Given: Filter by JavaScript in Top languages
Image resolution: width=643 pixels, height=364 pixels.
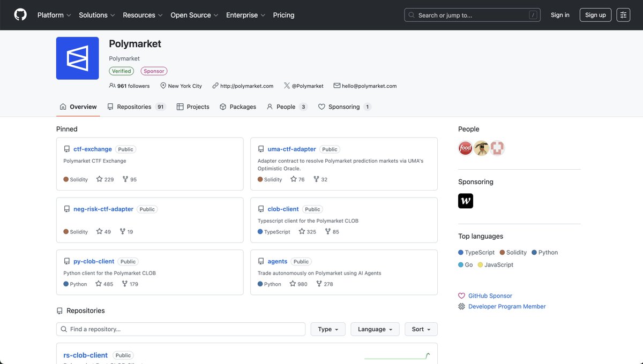Looking at the screenshot, I should click(496, 265).
